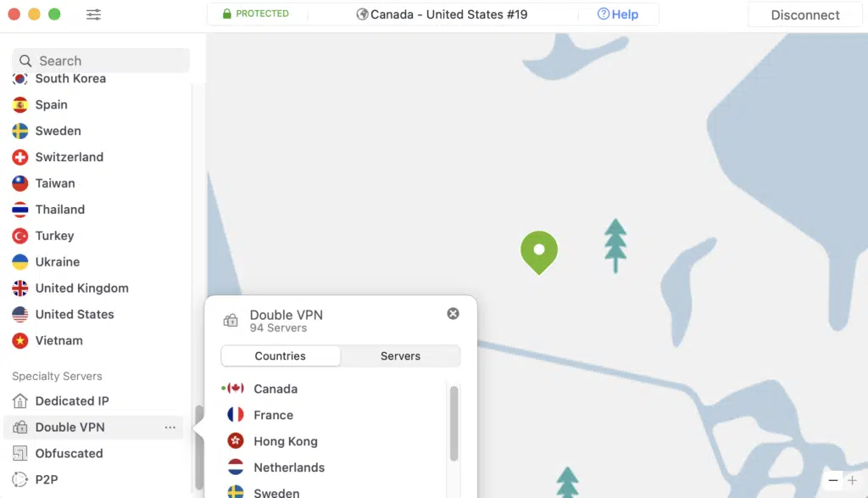Click the Double VPN lock icon in sidebar
This screenshot has height=498, width=868.
20,427
